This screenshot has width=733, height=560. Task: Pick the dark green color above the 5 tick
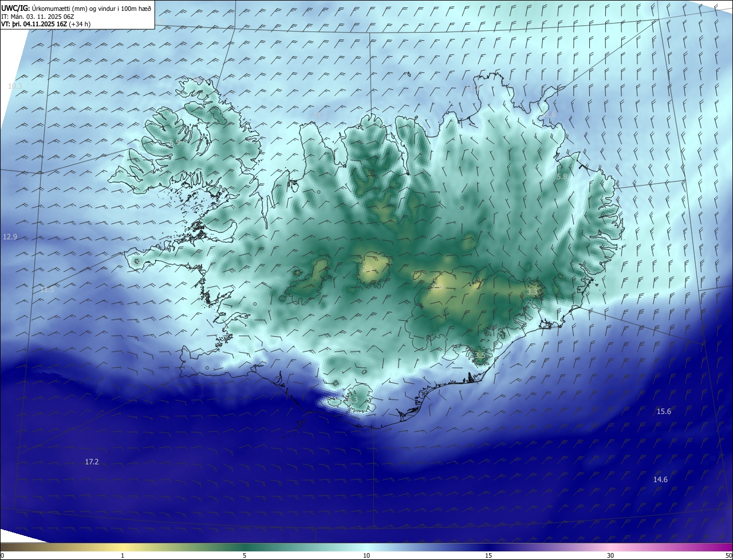(245, 547)
